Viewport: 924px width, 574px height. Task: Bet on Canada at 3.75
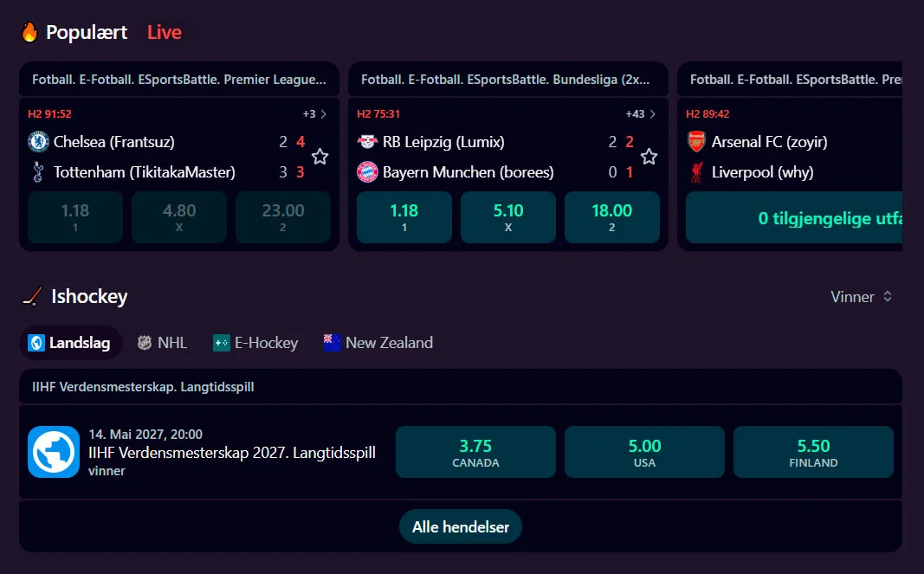click(475, 452)
